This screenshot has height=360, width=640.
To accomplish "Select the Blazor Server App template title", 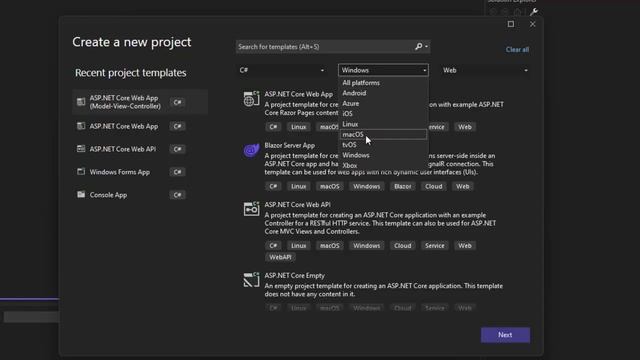I will coord(289,145).
